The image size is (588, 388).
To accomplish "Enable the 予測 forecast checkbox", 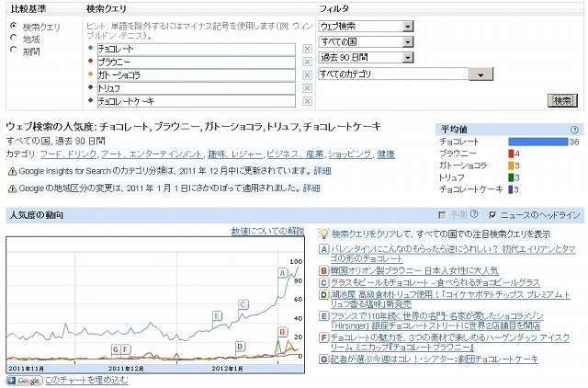I will coord(442,215).
